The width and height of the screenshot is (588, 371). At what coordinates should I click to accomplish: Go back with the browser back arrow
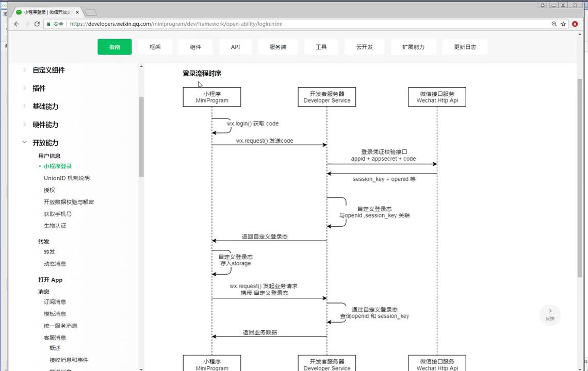[17, 24]
